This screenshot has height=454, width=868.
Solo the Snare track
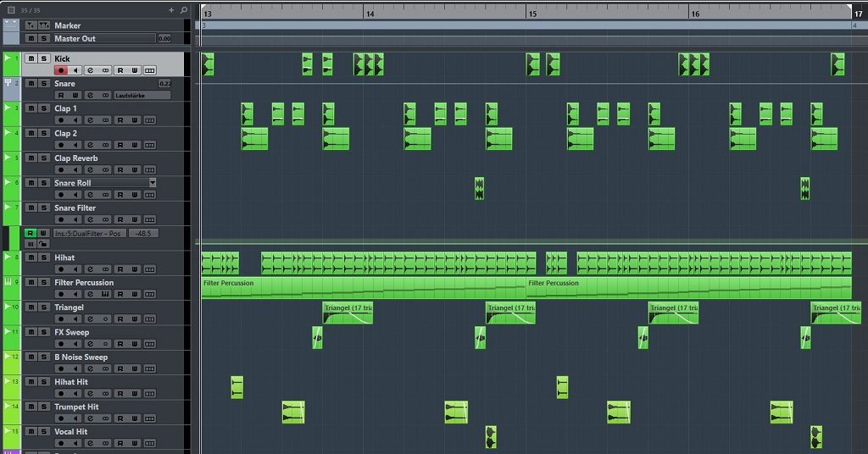click(44, 84)
